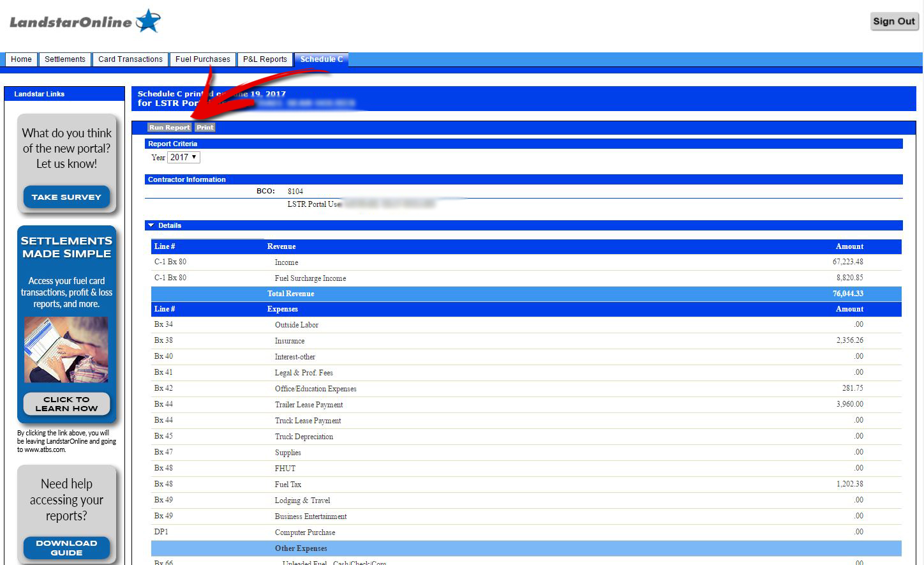924x565 pixels.
Task: Select the Schedule C tab
Action: (x=322, y=59)
